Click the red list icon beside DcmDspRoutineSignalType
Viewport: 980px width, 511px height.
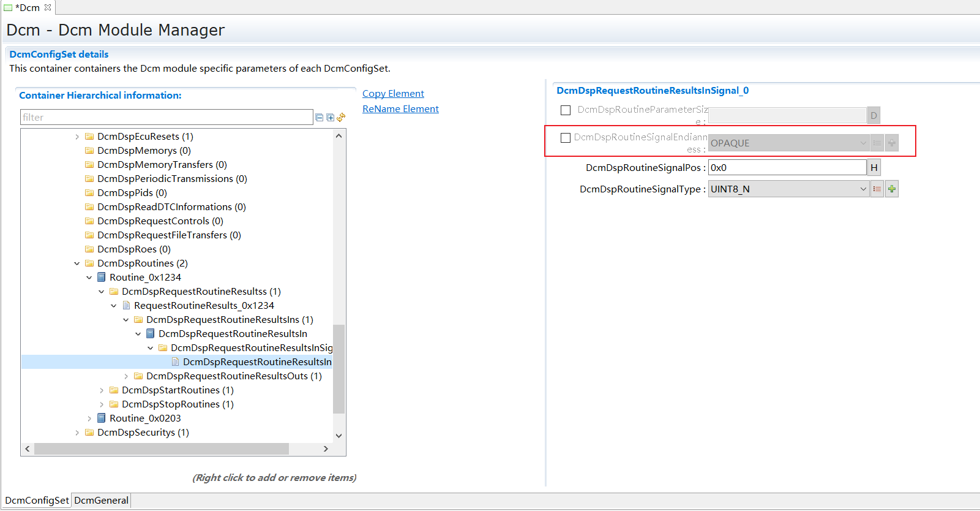point(877,189)
